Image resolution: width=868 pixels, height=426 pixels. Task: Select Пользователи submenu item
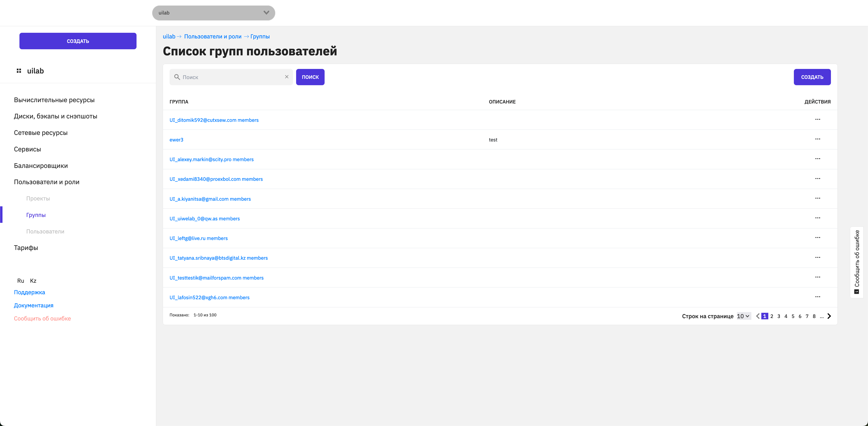[45, 231]
